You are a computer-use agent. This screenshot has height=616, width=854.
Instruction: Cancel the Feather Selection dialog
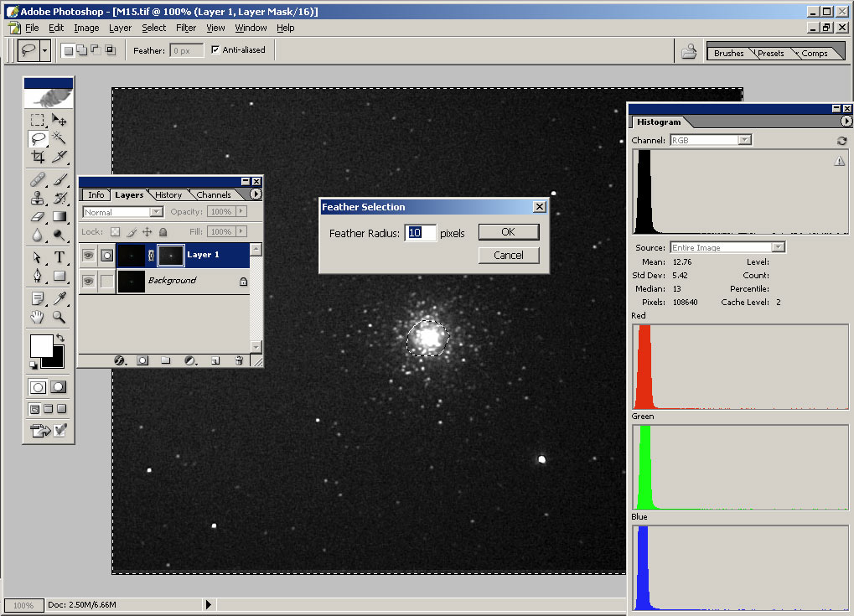(x=508, y=256)
